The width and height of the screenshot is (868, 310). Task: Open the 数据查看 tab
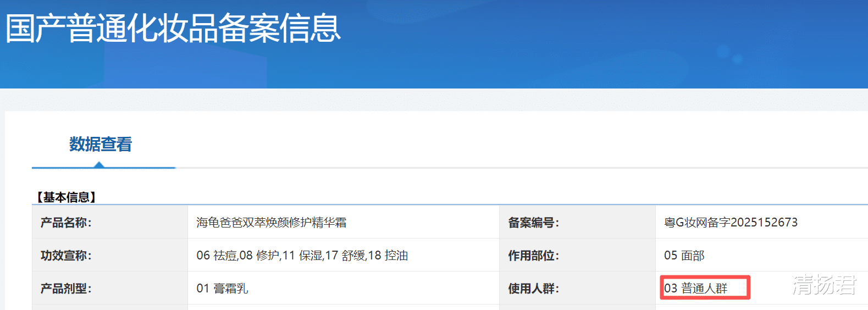click(x=101, y=145)
